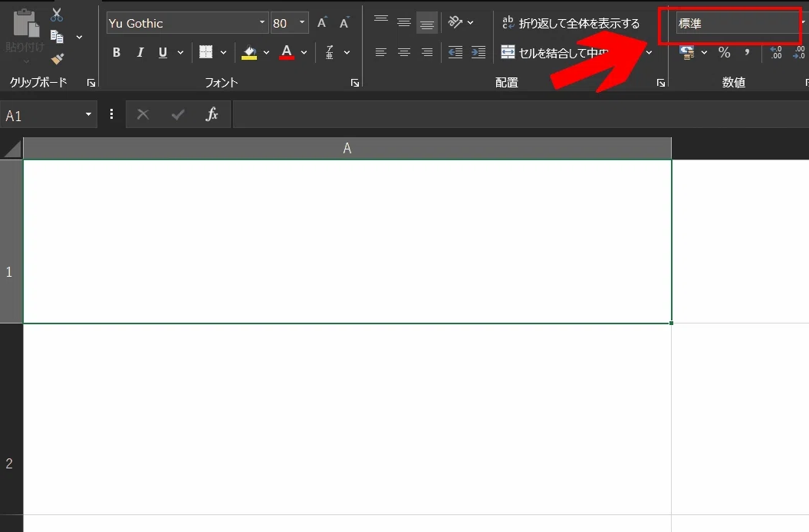Increase indent icon

[478, 52]
